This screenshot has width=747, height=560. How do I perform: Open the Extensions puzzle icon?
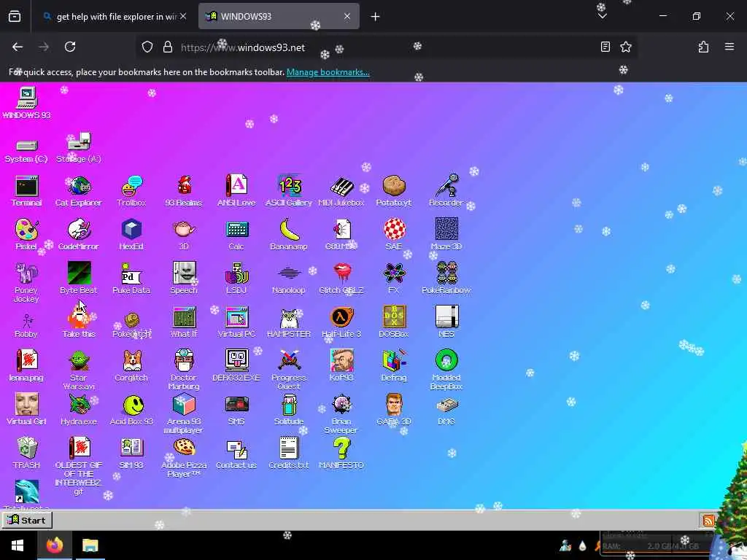click(x=703, y=47)
